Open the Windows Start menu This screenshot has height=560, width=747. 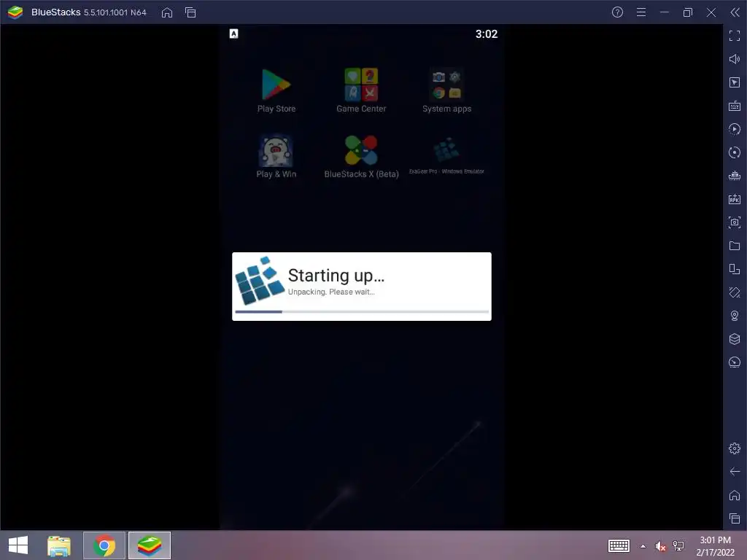pos(18,545)
